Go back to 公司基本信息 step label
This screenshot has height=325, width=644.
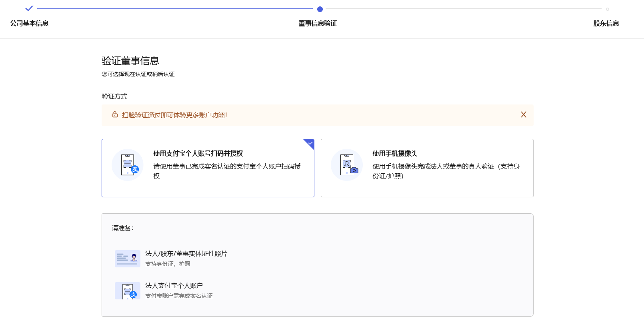[29, 23]
